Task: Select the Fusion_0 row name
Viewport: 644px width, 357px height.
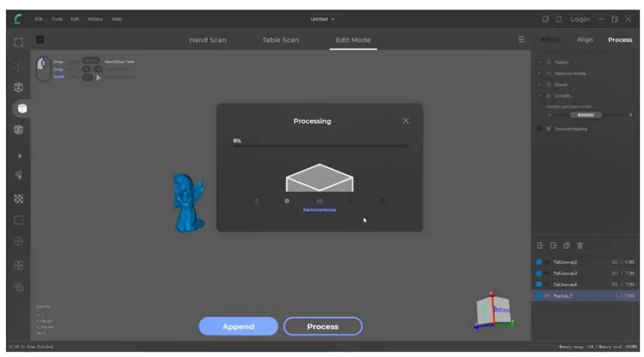Action: pos(563,295)
